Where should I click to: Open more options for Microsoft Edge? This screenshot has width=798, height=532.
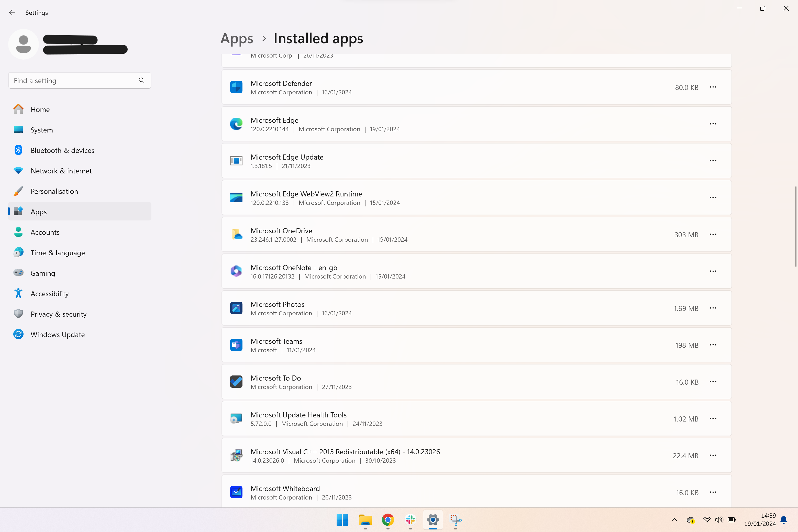click(713, 124)
